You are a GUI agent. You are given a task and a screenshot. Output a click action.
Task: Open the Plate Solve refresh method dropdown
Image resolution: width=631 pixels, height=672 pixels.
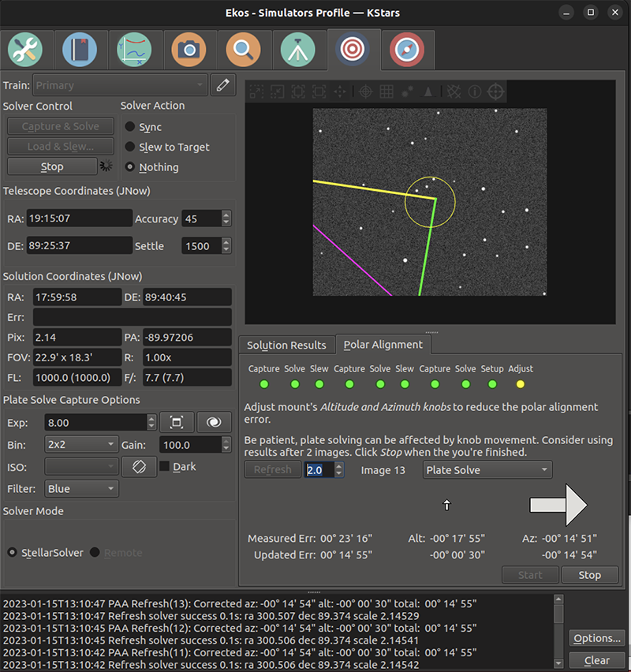[487, 469]
